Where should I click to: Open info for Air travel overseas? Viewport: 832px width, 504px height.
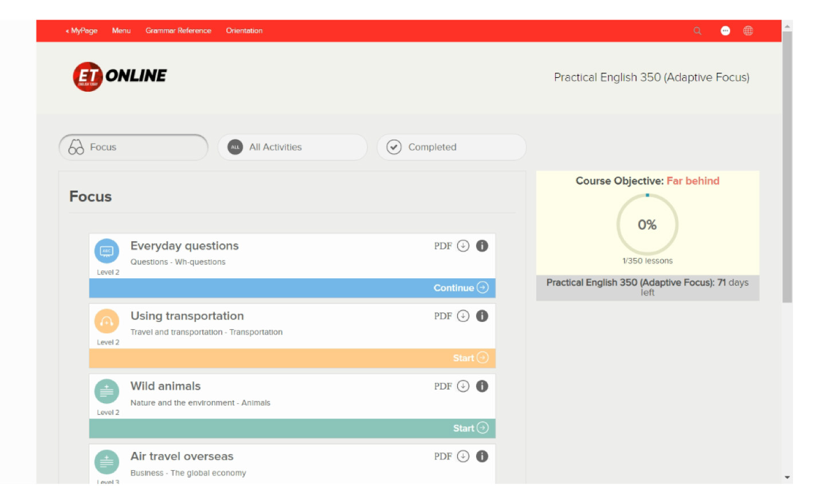tap(482, 456)
